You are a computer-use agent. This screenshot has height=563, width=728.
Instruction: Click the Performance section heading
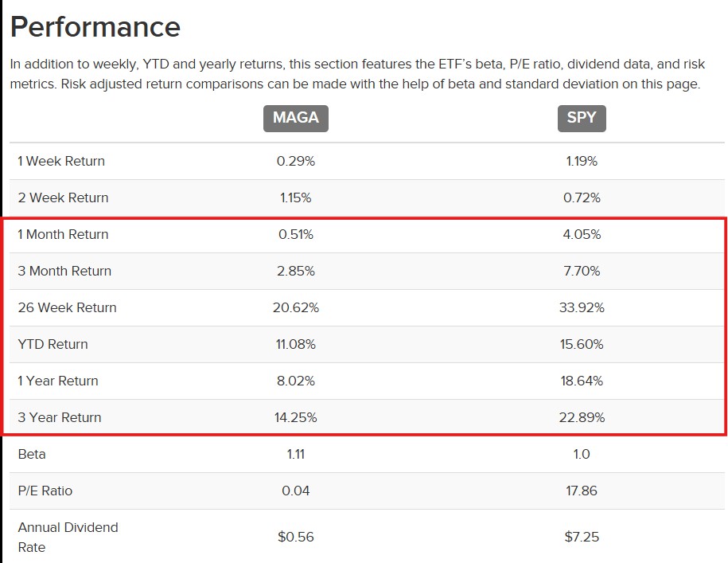point(95,28)
